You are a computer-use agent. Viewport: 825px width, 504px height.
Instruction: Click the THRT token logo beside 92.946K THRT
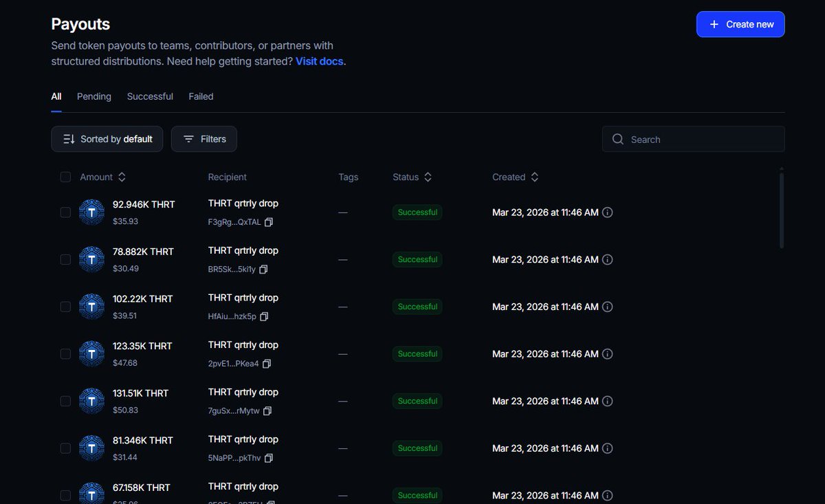(x=91, y=212)
